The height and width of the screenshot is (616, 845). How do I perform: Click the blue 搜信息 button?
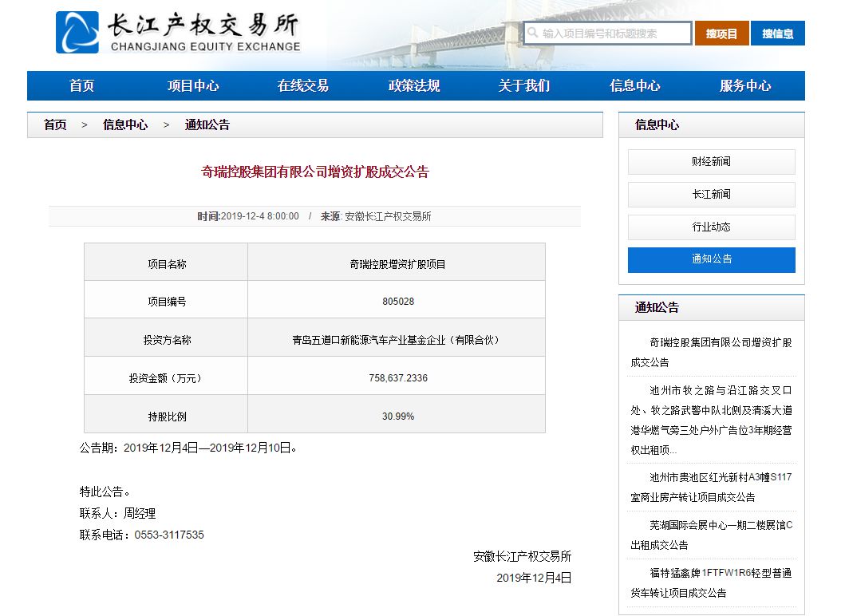pyautogui.click(x=778, y=34)
